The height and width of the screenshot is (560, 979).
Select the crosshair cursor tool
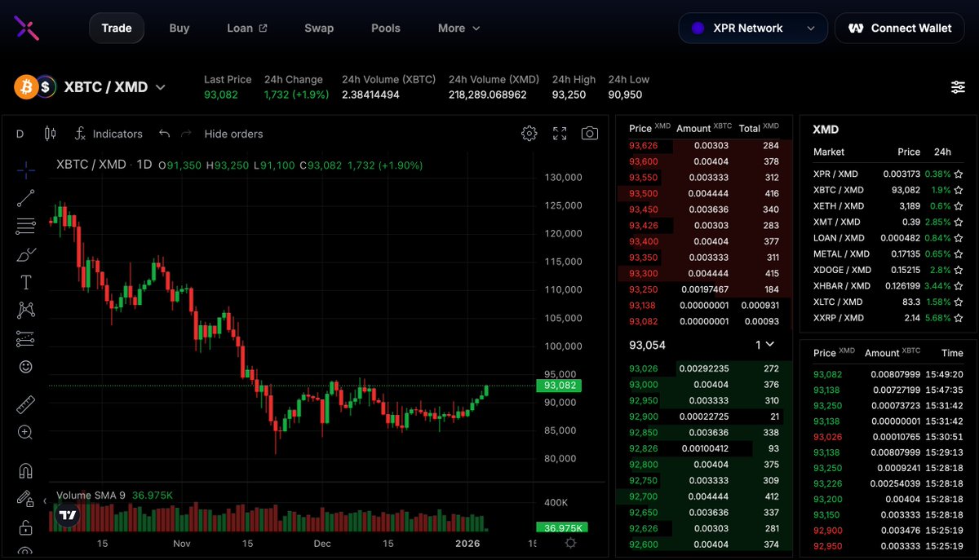coord(25,170)
